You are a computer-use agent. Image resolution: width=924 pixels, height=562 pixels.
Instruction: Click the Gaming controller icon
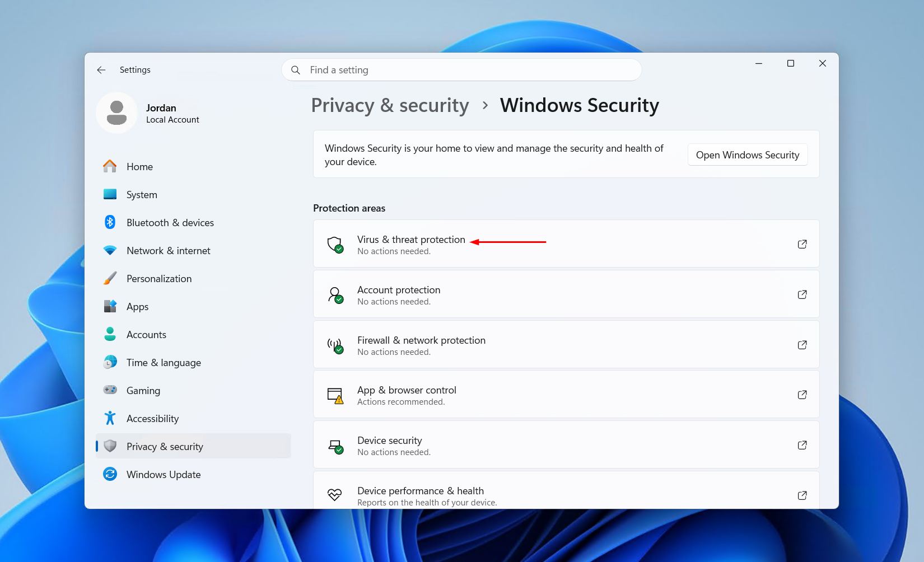[110, 390]
